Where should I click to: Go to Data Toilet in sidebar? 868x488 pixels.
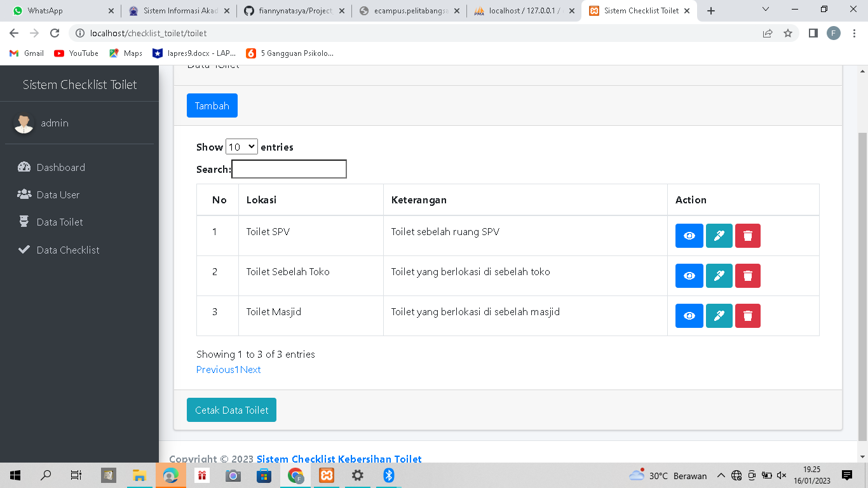[x=79, y=222]
